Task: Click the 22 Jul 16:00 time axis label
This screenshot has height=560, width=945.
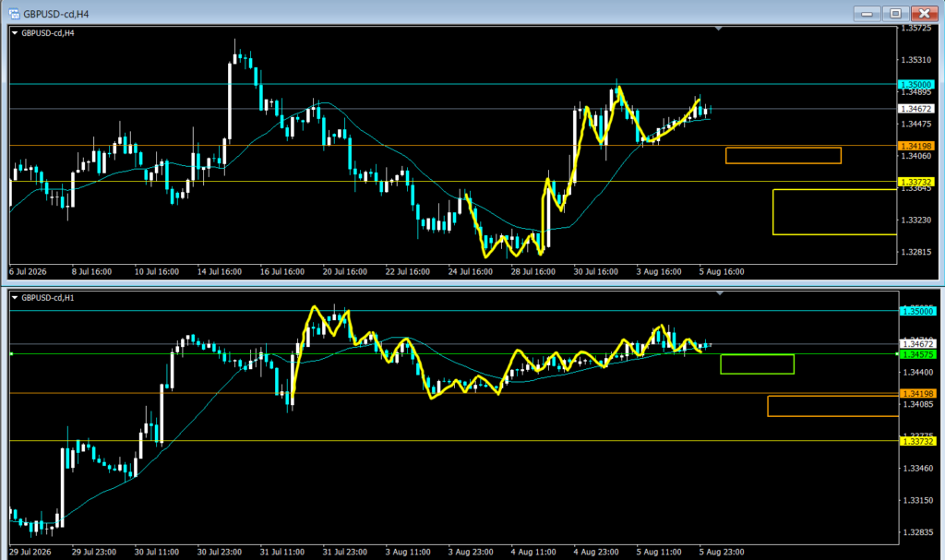Action: (407, 272)
